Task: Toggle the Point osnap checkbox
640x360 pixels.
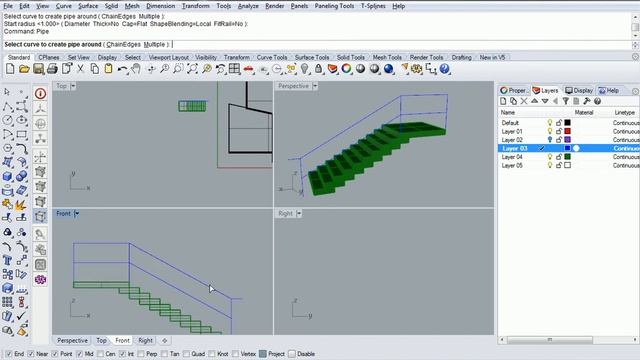Action: tap(55, 354)
